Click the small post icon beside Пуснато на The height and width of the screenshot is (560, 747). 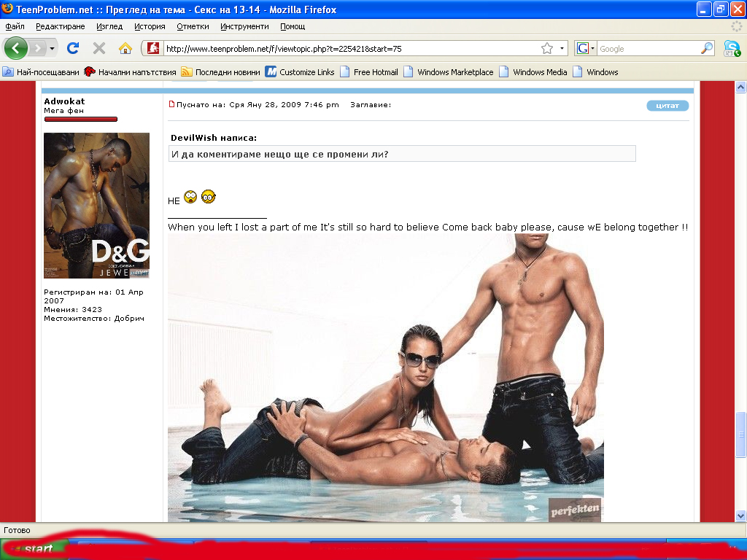[x=172, y=104]
